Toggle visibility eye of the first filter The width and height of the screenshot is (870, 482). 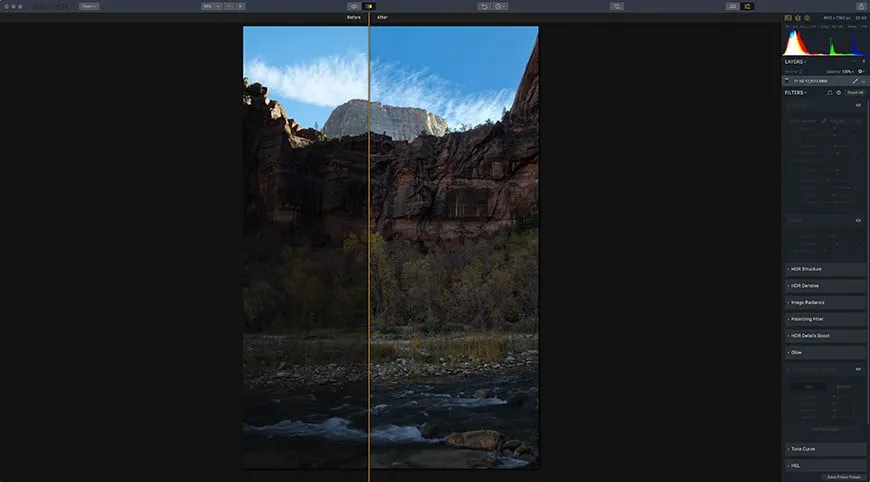pyautogui.click(x=858, y=105)
